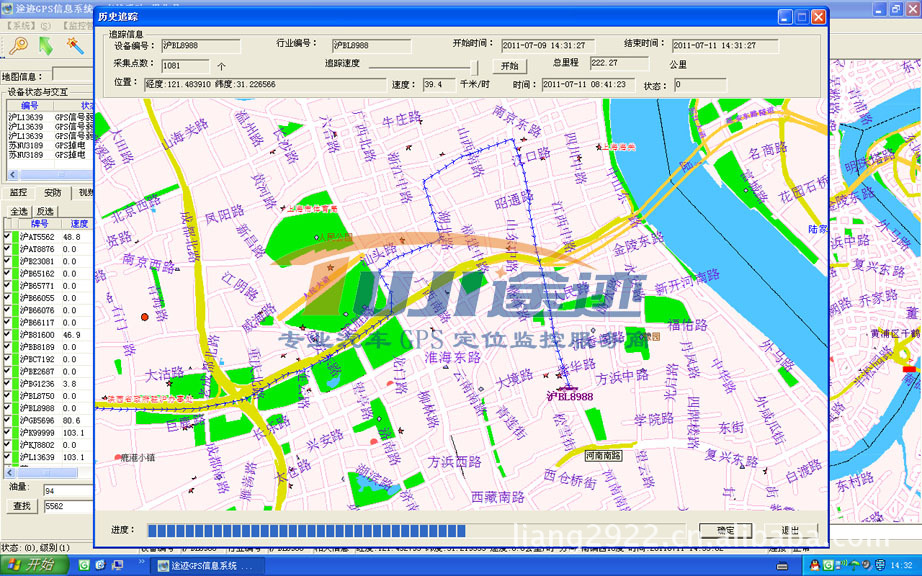922x576 pixels.
Task: Minimize the 历史追踪 dialog window
Action: (x=784, y=17)
